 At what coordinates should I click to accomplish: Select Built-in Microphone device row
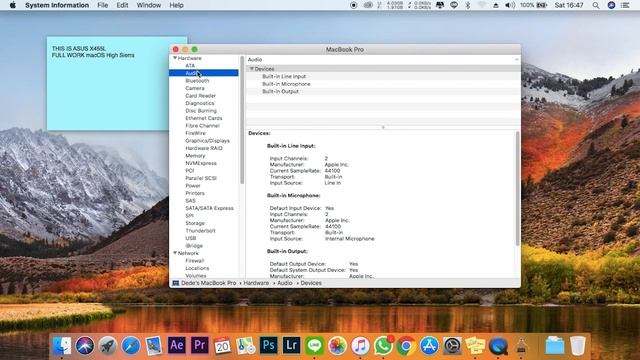[383, 84]
